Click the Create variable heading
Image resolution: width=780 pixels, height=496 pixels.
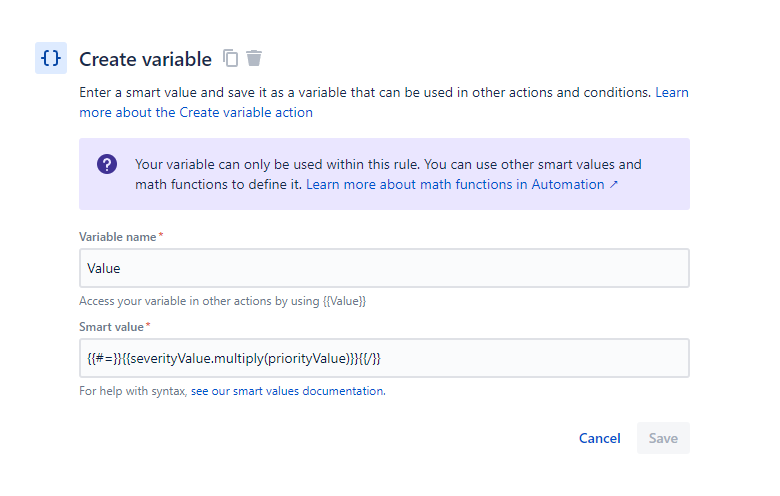coord(145,59)
